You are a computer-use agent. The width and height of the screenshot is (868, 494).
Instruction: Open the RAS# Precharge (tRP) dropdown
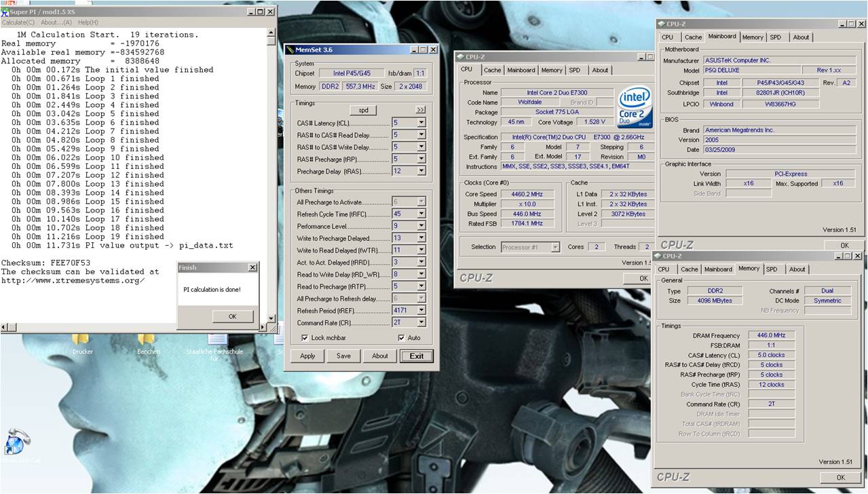421,159
